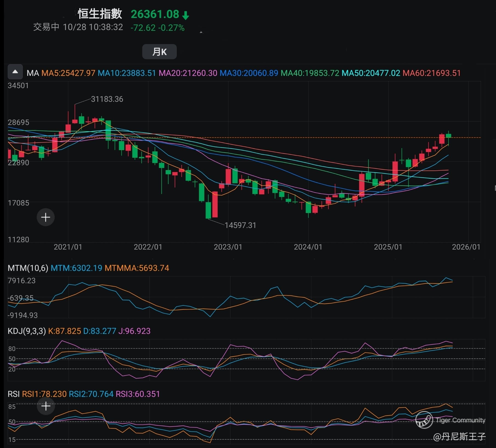
Task: Click the Tiger Community logo icon
Action: [x=424, y=420]
